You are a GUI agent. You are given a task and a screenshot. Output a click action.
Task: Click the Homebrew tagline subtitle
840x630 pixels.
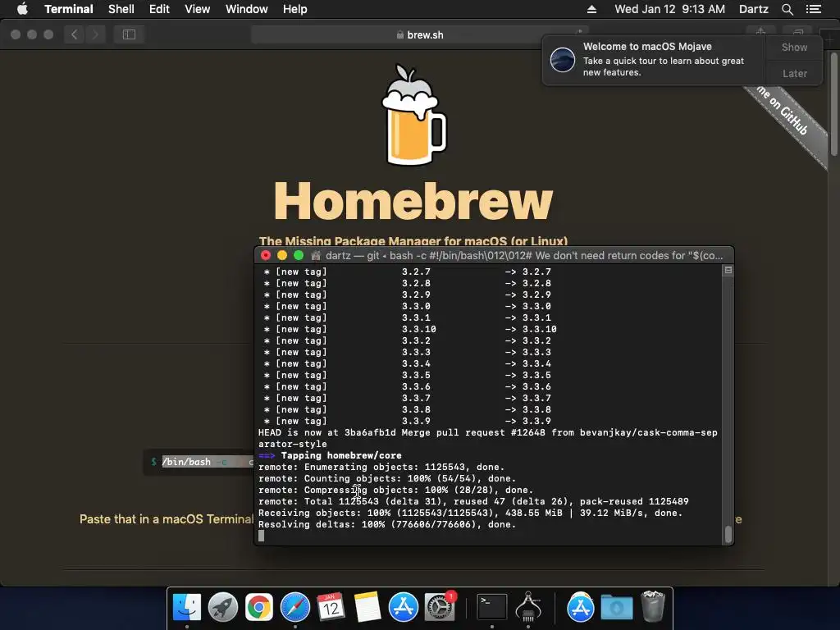pos(413,241)
